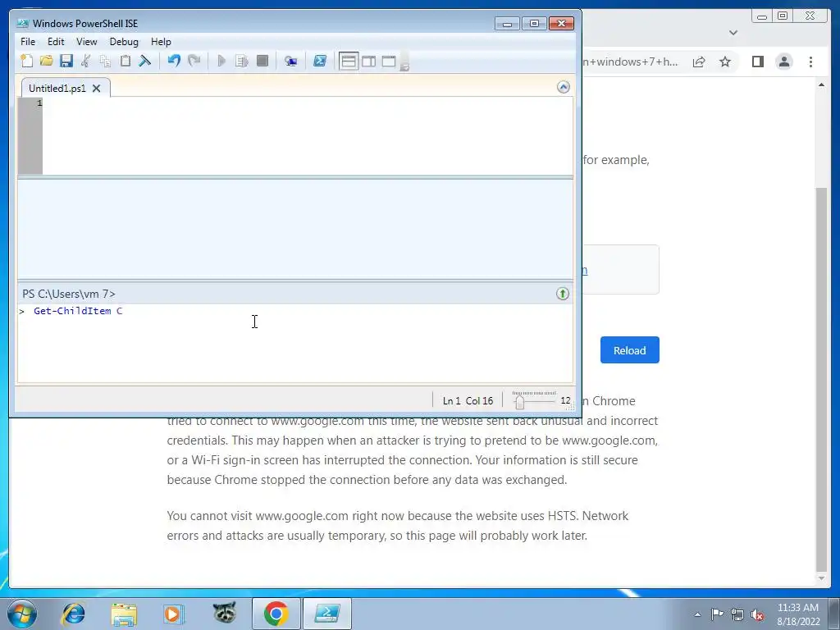The image size is (840, 630).
Task: Click the Copy icon in the toolbar
Action: 106,61
